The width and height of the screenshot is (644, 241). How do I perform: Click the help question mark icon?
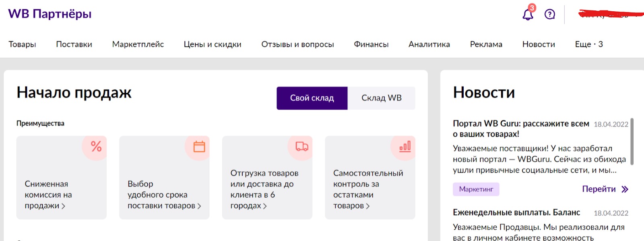(x=550, y=15)
